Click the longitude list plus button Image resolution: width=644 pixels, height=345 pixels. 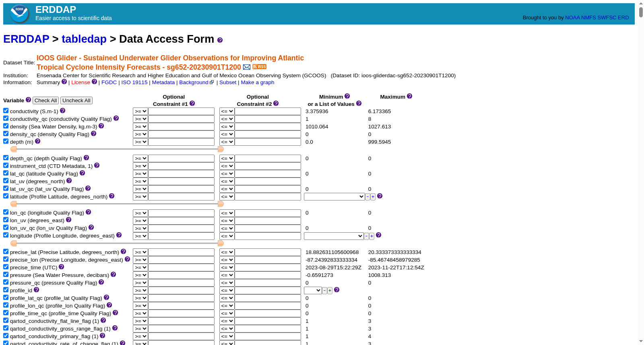tap(372, 236)
